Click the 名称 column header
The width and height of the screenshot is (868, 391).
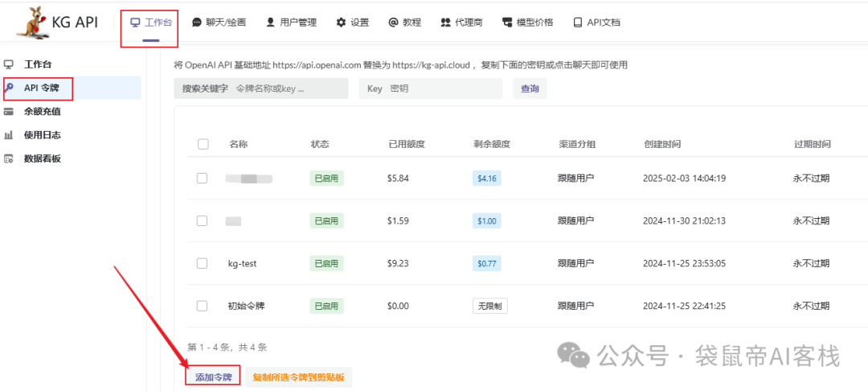[238, 144]
